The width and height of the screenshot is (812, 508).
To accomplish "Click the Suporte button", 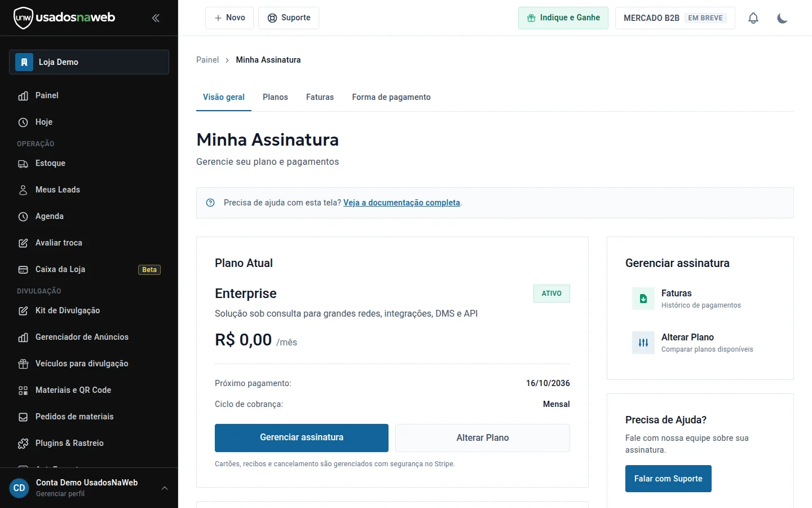I will tap(289, 18).
